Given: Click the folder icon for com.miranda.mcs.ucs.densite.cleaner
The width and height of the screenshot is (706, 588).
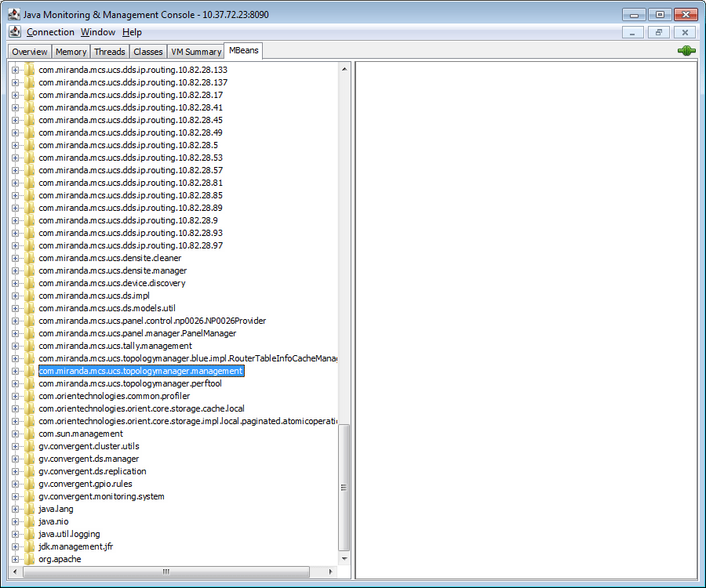Looking at the screenshot, I should (30, 258).
